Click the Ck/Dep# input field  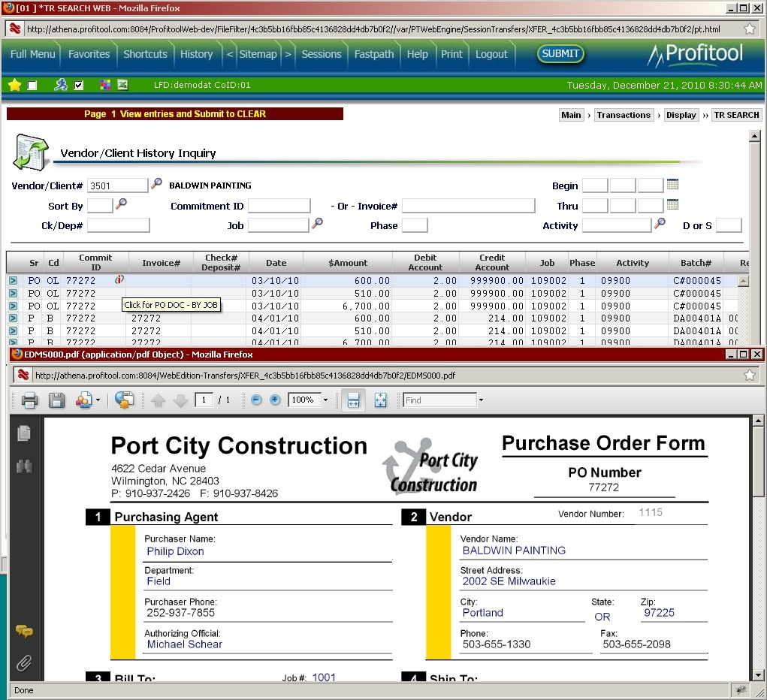[119, 225]
